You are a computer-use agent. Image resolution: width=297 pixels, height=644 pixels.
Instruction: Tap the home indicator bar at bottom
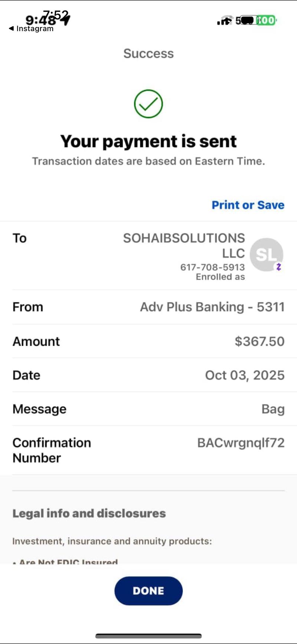pos(148,636)
